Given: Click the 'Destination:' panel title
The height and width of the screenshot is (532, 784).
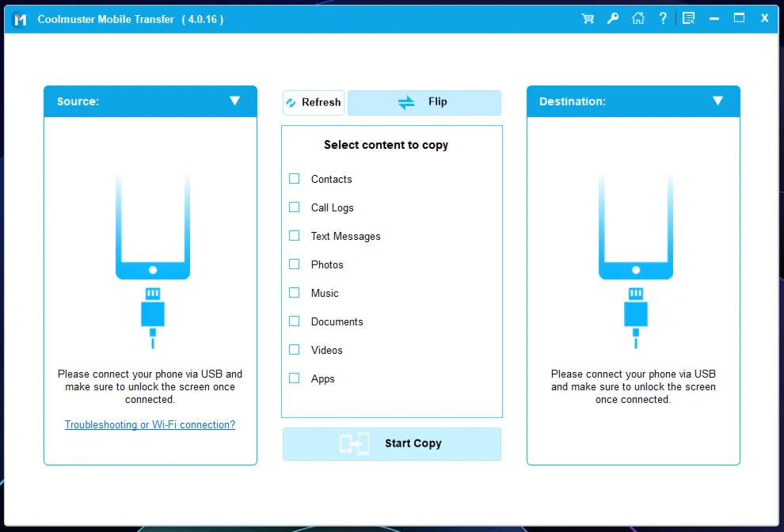Looking at the screenshot, I should (x=573, y=101).
